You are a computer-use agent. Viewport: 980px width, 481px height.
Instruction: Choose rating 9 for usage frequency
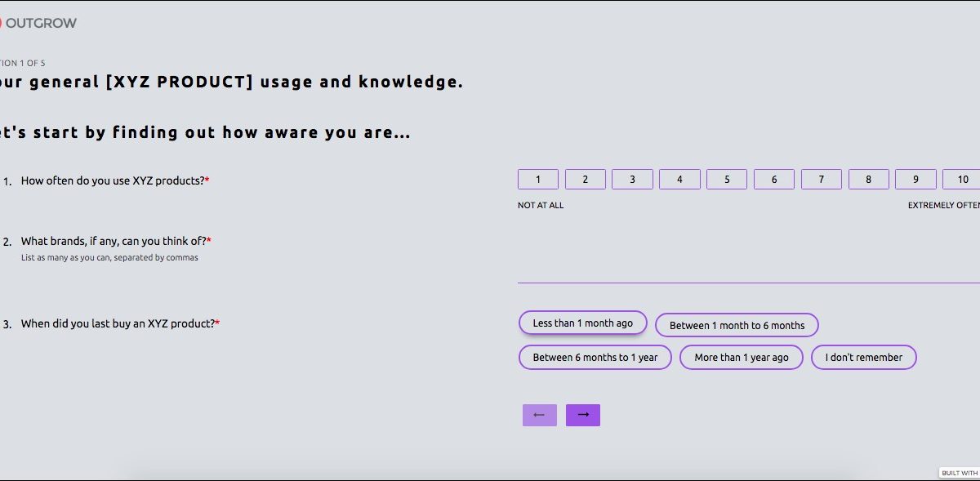[915, 180]
